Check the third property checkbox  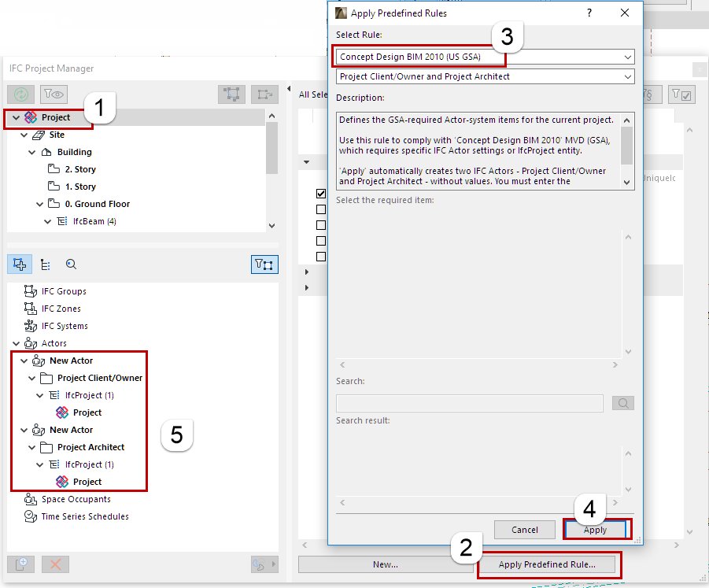pyautogui.click(x=321, y=225)
